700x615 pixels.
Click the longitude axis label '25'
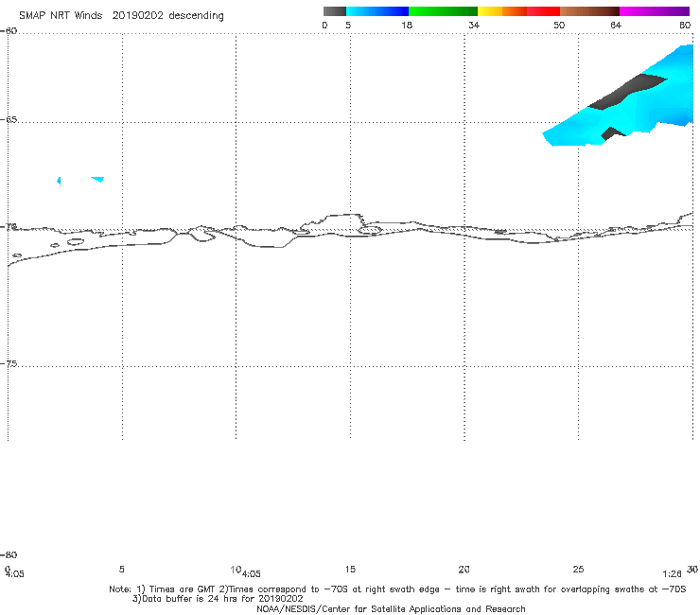click(x=578, y=569)
